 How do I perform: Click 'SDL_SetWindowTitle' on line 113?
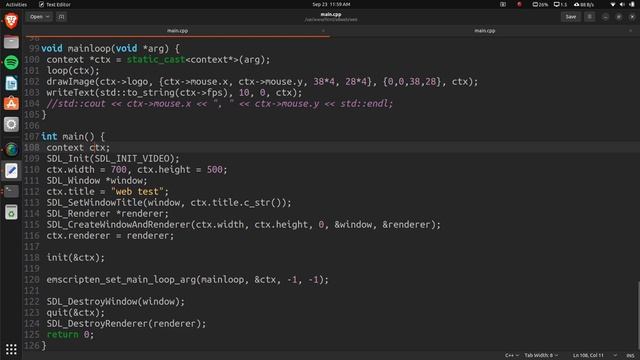tap(94, 202)
